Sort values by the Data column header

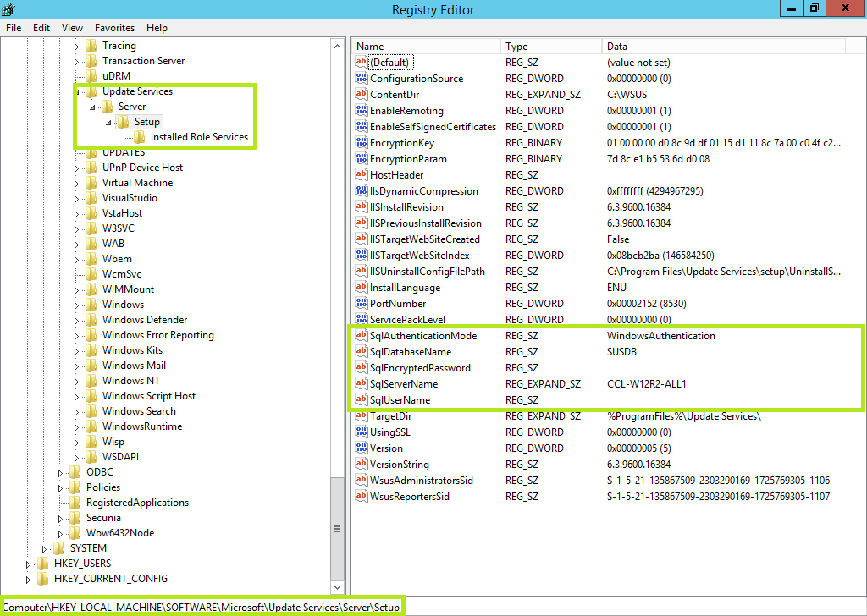(723, 47)
